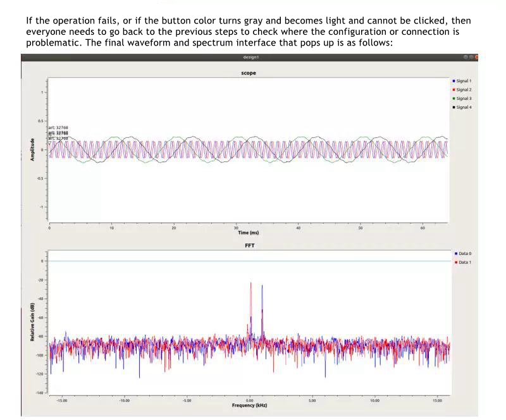
Task: Click the tallest red peak in FFT plot
Action: pos(250,285)
